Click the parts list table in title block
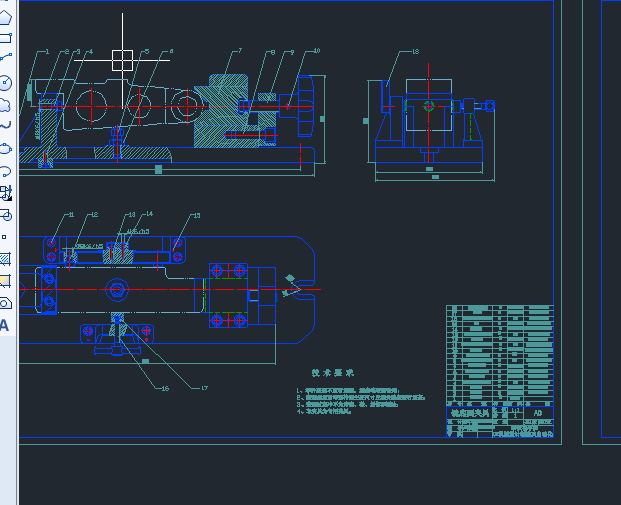Image resolution: width=621 pixels, height=505 pixels. tap(500, 355)
